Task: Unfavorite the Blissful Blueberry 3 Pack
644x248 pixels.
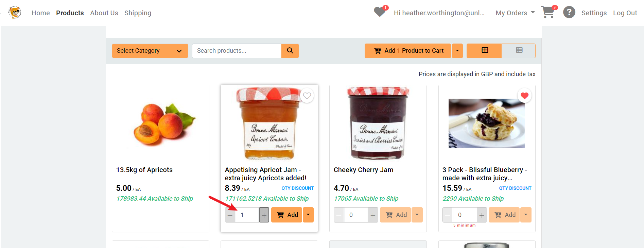Action: (524, 96)
